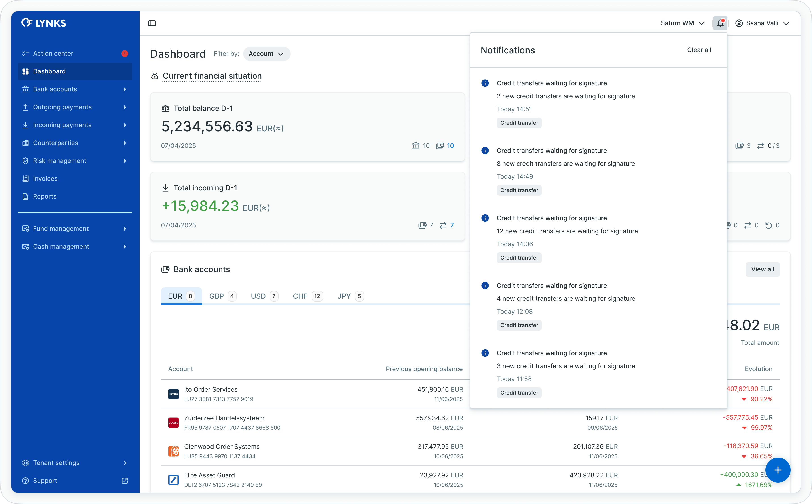This screenshot has width=812, height=504.
Task: Open the Saturn WM tenant dropdown
Action: pos(682,23)
